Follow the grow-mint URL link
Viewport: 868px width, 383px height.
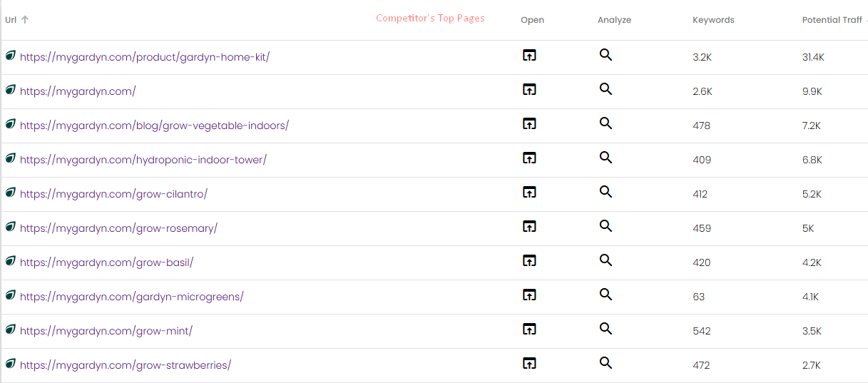click(x=106, y=331)
